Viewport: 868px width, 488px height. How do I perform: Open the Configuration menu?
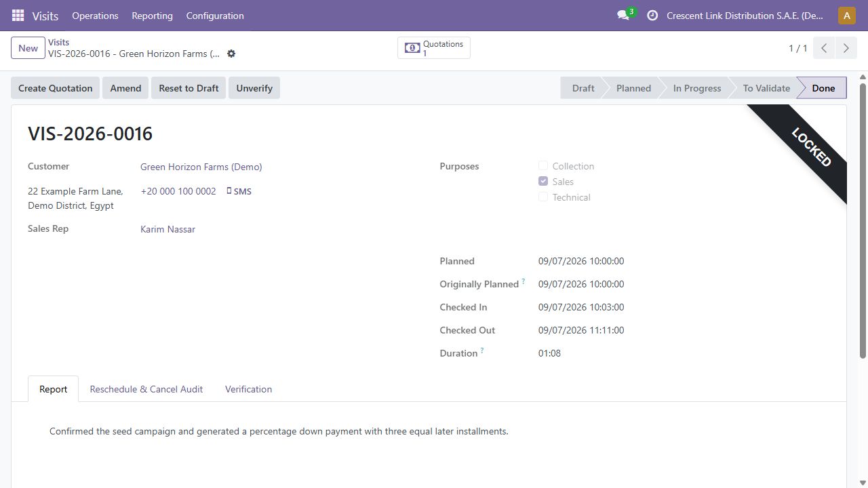[215, 16]
